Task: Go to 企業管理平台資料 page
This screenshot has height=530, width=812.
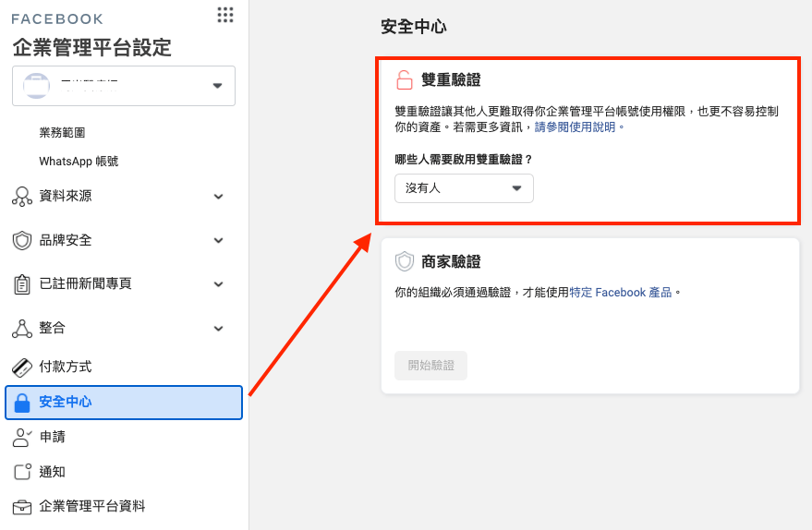Action: coord(92,506)
